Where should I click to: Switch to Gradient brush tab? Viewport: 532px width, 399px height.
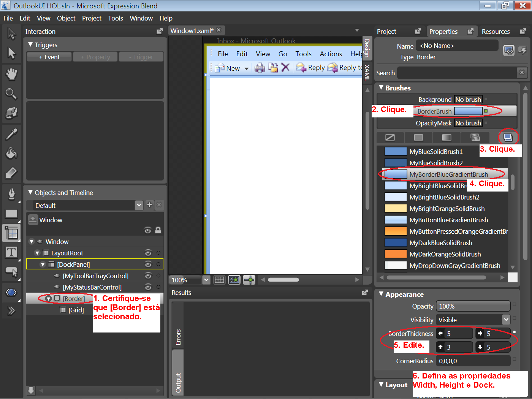[x=446, y=138]
